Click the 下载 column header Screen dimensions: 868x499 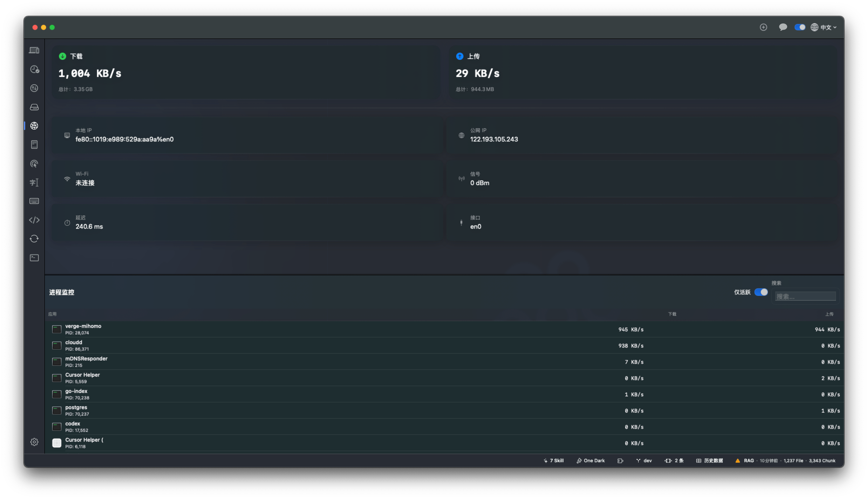tap(672, 314)
